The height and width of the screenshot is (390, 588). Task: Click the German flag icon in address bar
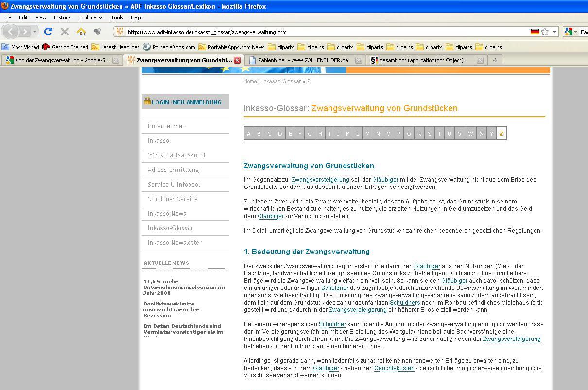coord(535,32)
